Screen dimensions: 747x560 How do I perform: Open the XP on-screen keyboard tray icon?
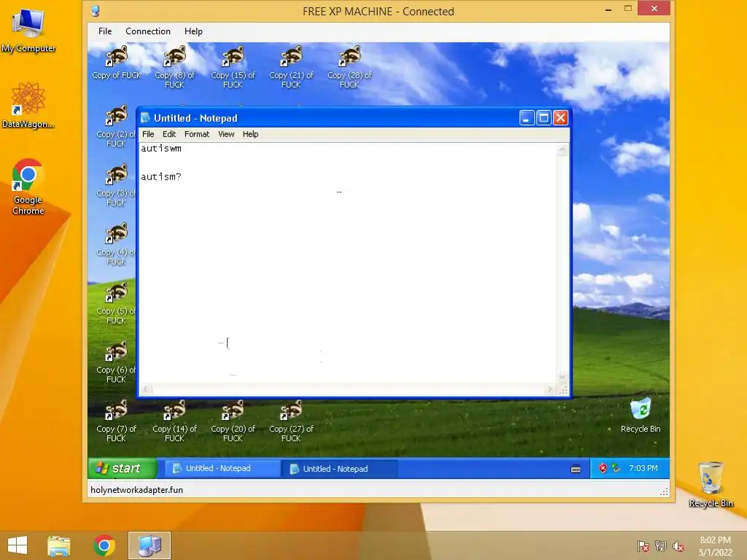(576, 469)
